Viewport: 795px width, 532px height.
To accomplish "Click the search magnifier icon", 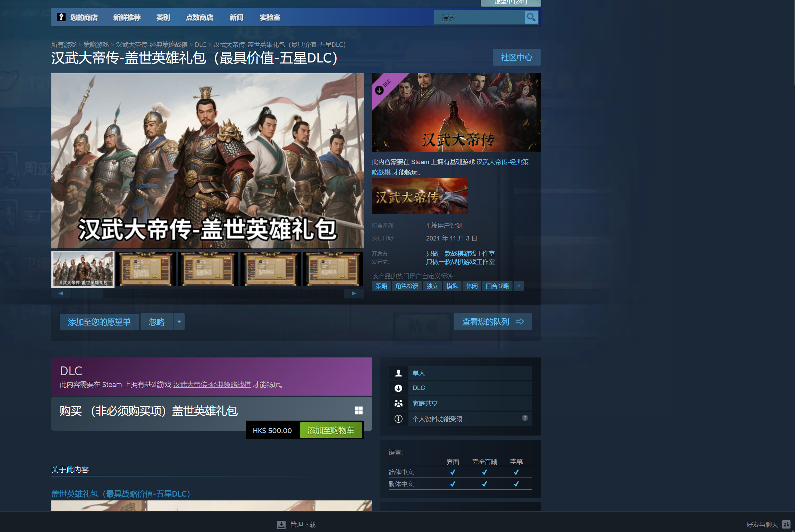I will (531, 17).
